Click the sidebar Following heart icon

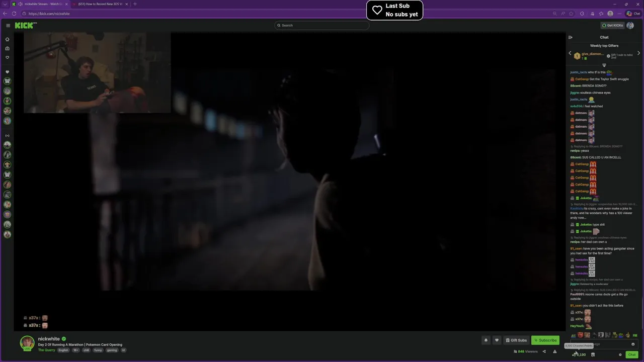click(7, 57)
